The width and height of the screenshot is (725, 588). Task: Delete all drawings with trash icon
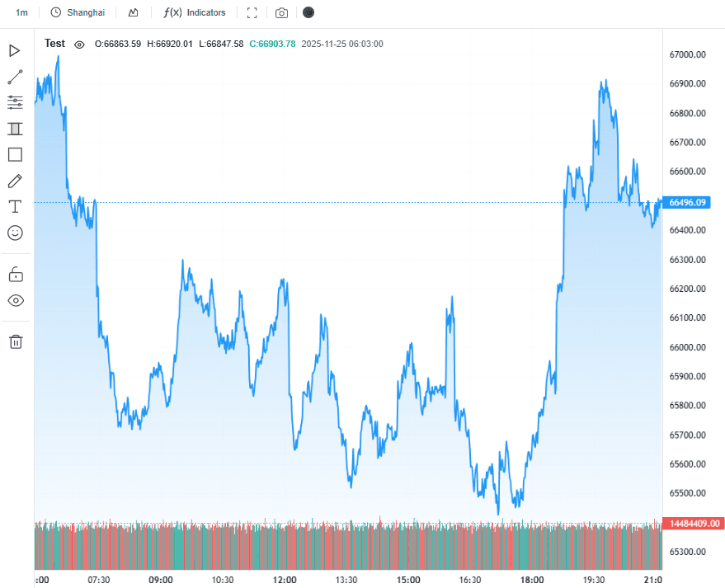click(x=15, y=341)
